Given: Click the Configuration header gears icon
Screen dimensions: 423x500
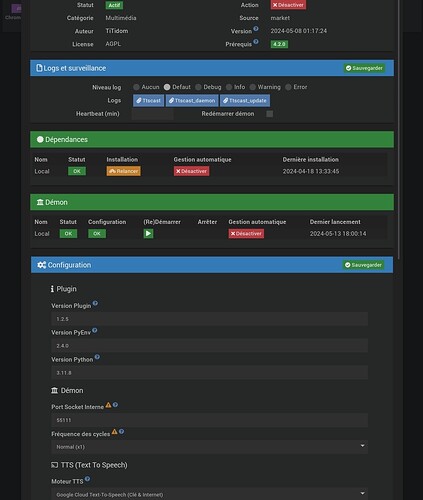Looking at the screenshot, I should coord(42,265).
